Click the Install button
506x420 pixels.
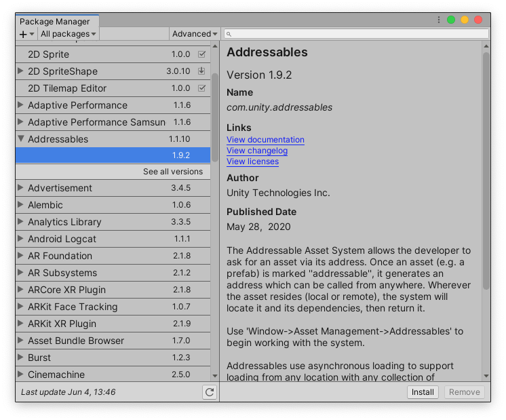tap(423, 392)
